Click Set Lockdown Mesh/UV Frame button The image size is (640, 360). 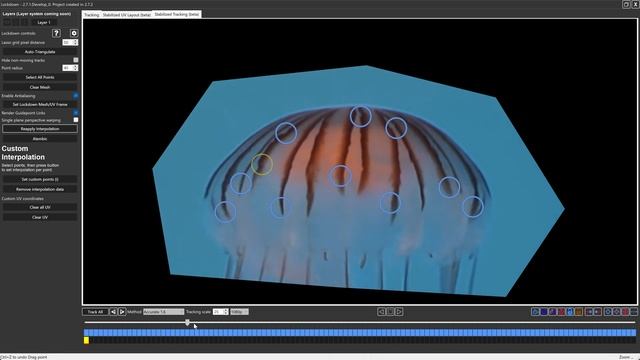pyautogui.click(x=40, y=104)
